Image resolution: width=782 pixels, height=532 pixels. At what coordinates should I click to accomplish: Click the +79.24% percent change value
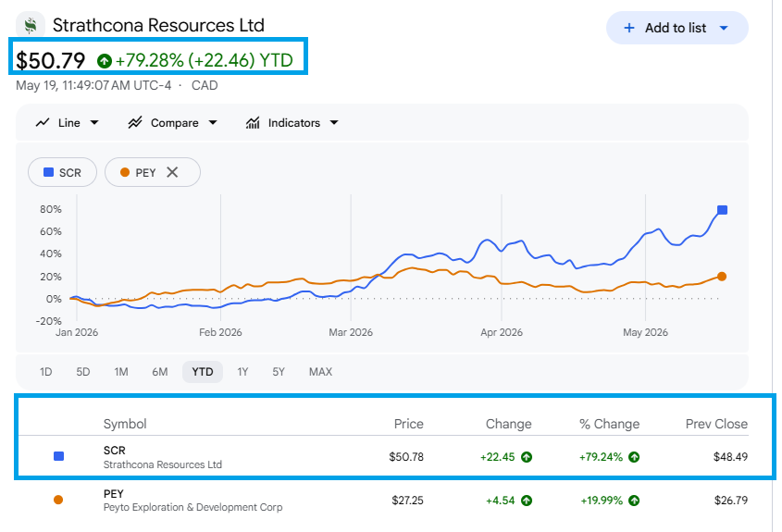tap(601, 457)
